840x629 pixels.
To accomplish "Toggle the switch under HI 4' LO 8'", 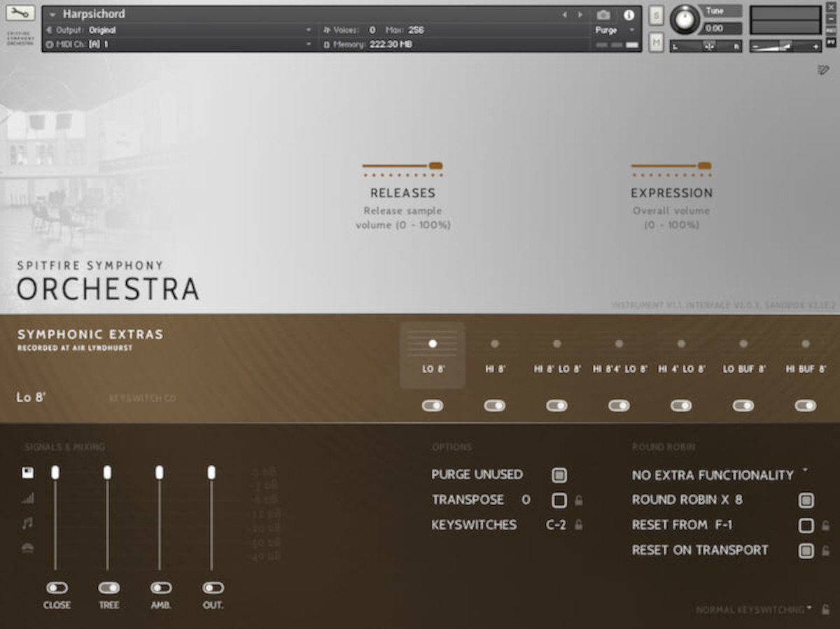I will [x=681, y=406].
